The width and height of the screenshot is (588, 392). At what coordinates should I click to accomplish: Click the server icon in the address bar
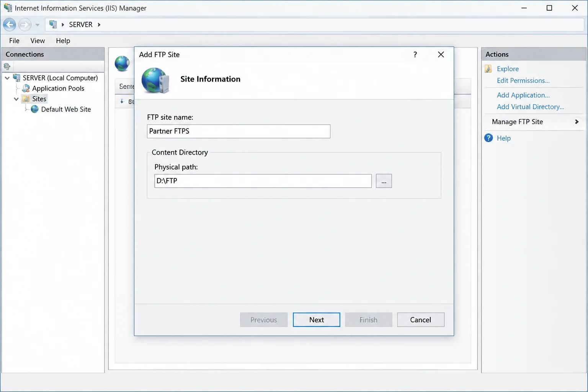pos(53,24)
